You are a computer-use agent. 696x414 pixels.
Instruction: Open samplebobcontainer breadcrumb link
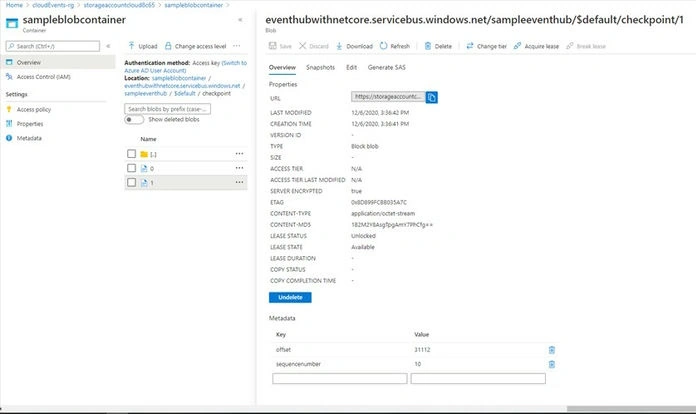[x=194, y=5]
